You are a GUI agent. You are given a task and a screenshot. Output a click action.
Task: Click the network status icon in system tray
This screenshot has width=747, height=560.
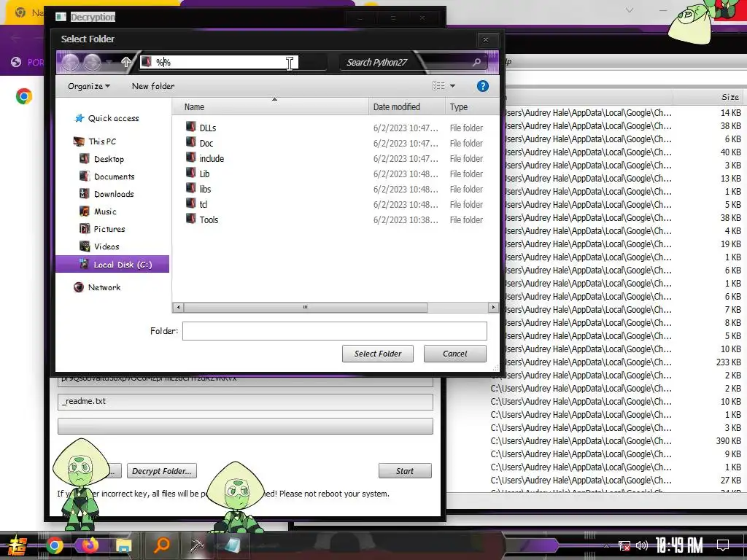click(x=624, y=545)
